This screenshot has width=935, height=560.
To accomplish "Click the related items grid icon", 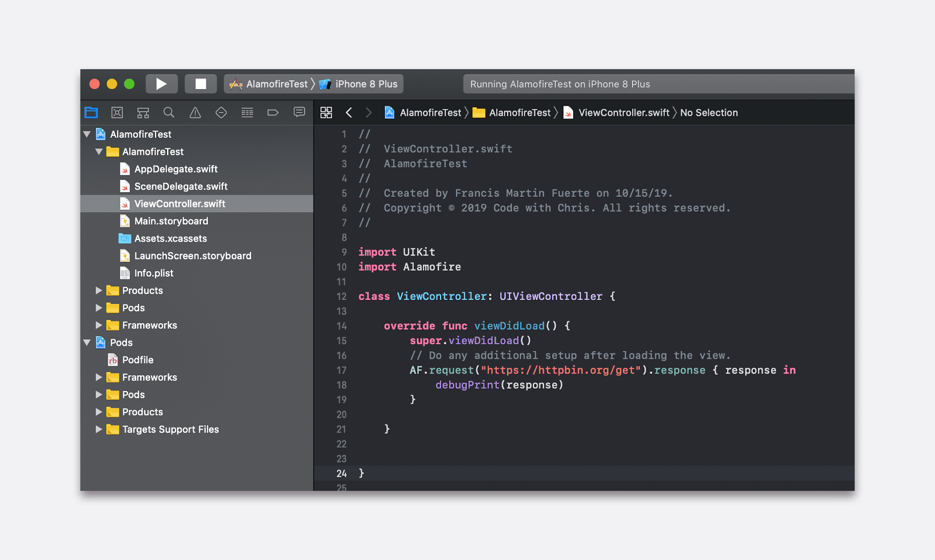I will (x=326, y=113).
